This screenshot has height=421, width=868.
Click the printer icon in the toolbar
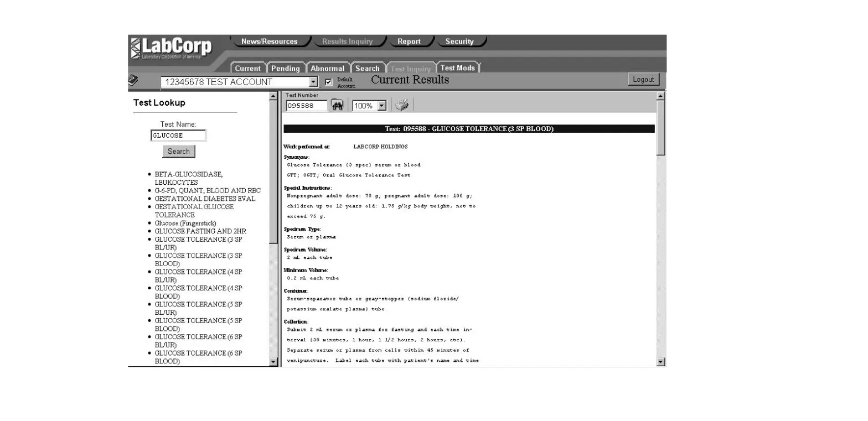tap(402, 105)
